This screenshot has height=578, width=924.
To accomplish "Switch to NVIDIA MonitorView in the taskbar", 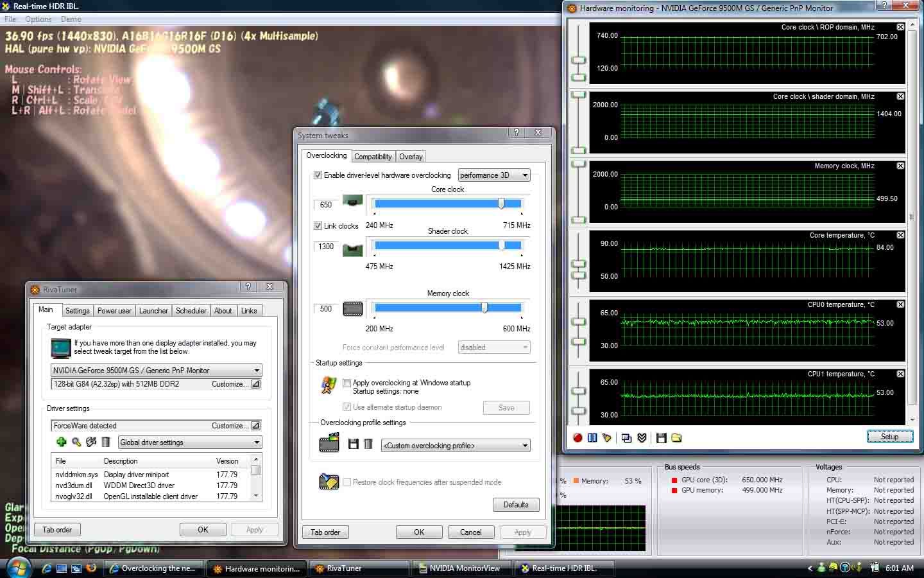I will (462, 568).
